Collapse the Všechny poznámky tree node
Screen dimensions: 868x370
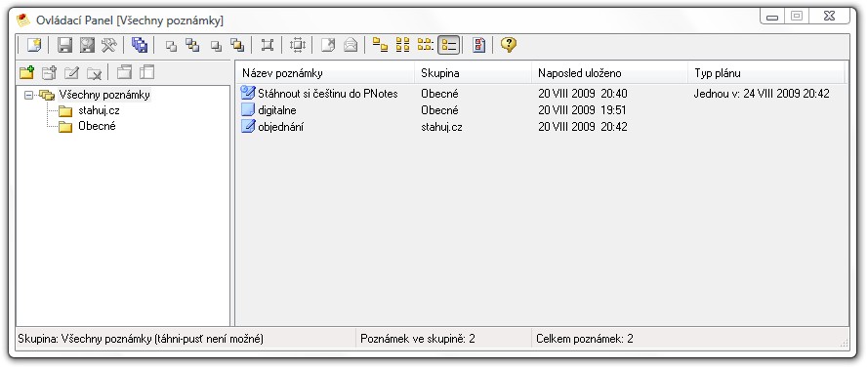[x=28, y=96]
